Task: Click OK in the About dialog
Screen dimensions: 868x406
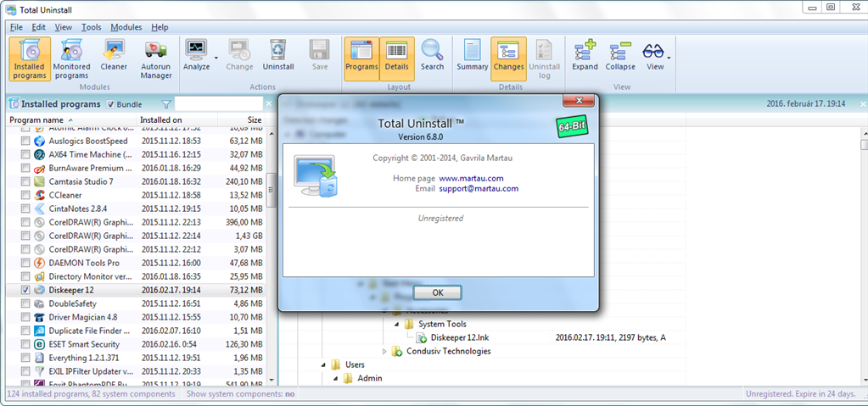Action: point(437,292)
